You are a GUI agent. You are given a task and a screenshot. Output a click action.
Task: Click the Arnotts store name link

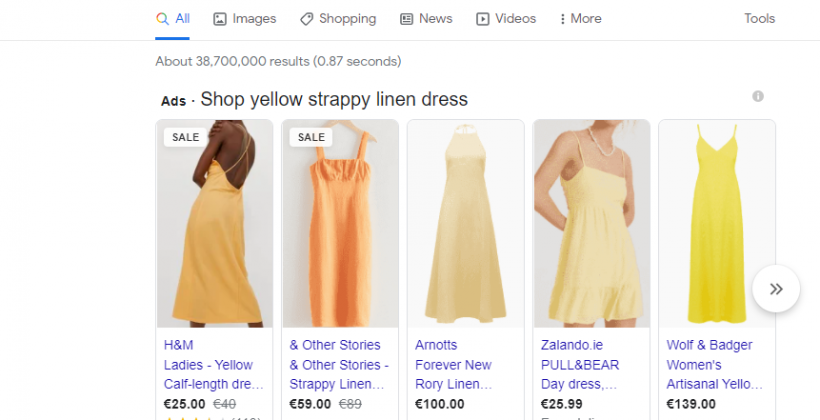click(x=436, y=345)
